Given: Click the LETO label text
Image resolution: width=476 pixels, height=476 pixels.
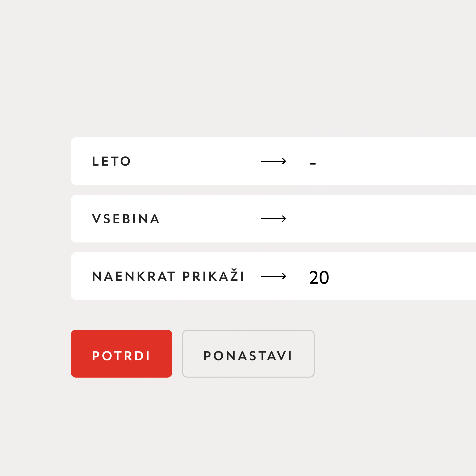Looking at the screenshot, I should [111, 161].
